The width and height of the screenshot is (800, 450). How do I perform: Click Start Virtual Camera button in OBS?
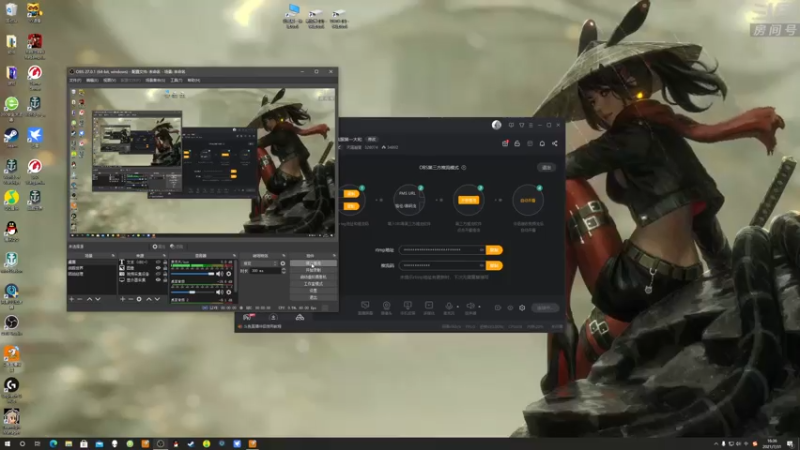tap(313, 277)
